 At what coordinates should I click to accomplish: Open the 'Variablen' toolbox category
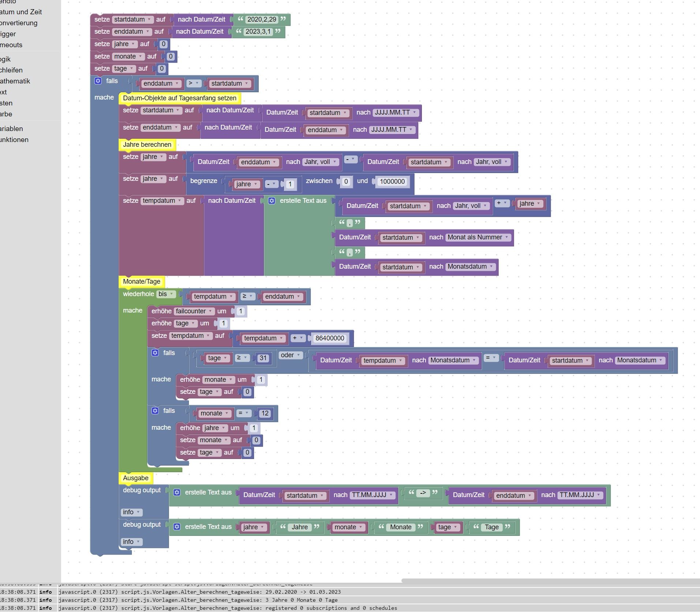[11, 128]
